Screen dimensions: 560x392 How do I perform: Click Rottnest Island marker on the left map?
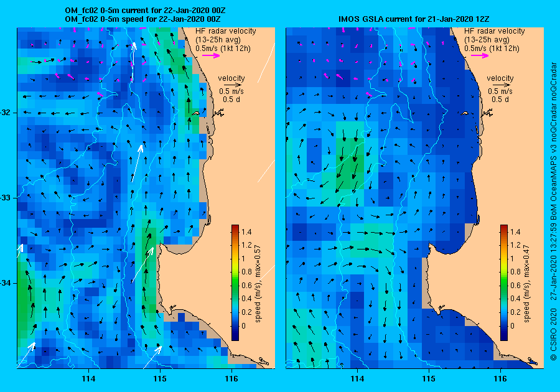coord(195,113)
